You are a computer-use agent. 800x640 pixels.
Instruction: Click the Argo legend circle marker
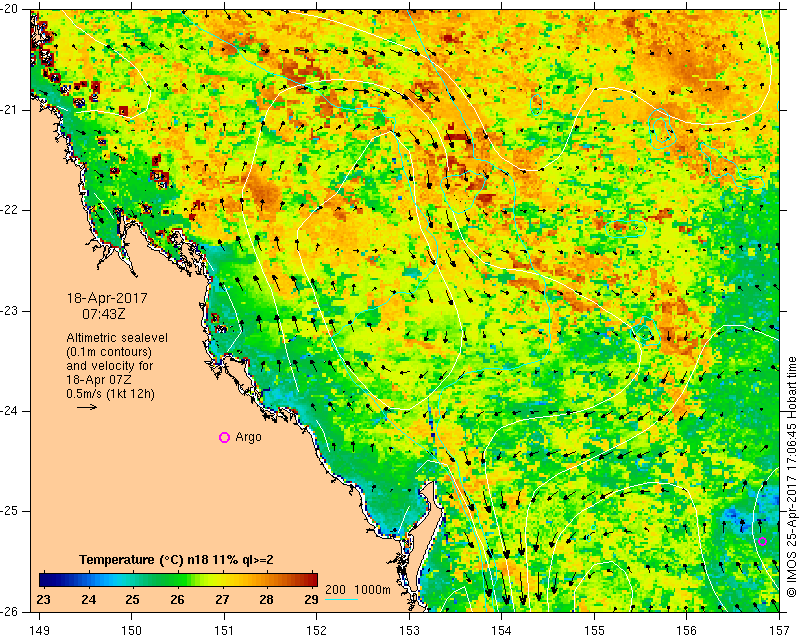(224, 437)
